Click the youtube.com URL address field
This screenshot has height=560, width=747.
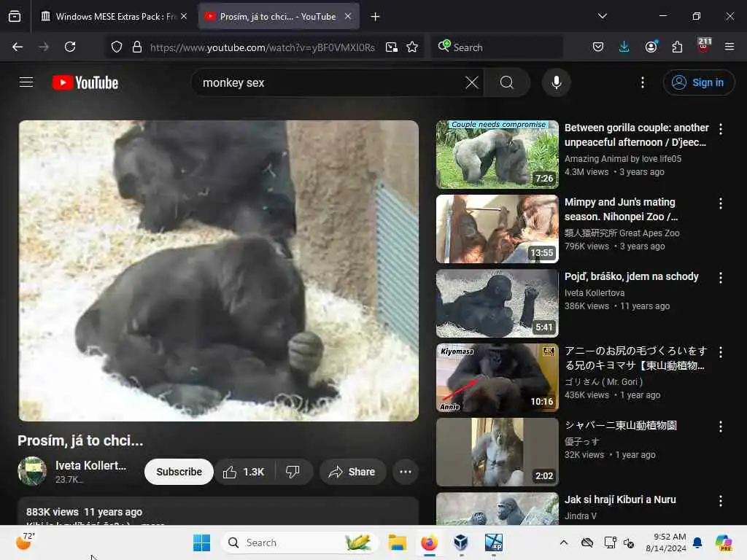pos(263,47)
